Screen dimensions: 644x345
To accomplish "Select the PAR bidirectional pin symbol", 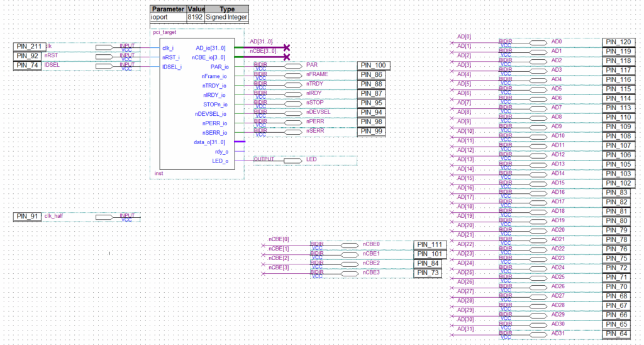I will click(x=292, y=65).
